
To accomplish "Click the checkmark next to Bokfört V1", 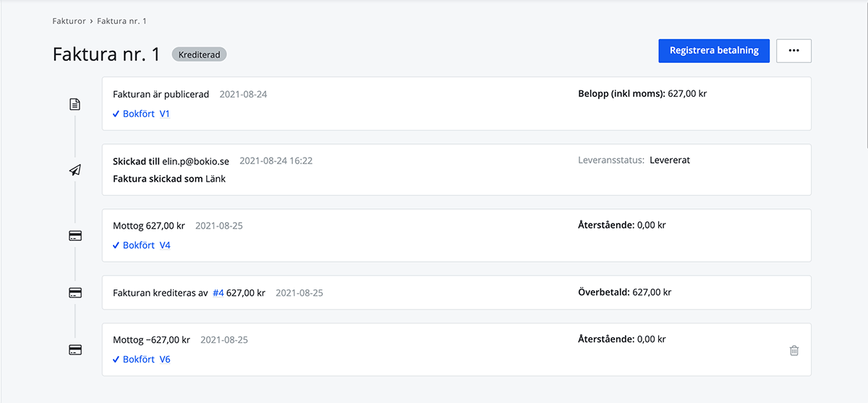I will pyautogui.click(x=116, y=114).
